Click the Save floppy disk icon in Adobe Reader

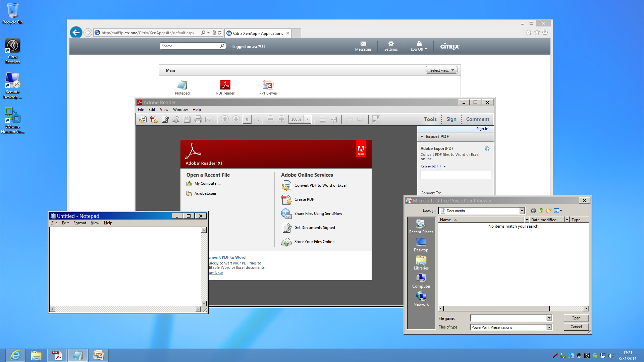point(187,119)
